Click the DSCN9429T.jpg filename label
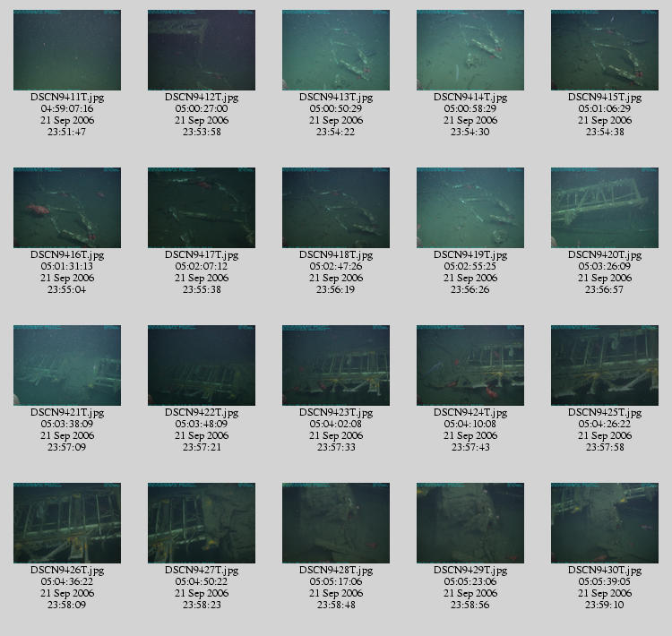This screenshot has height=636, width=672. [470, 571]
